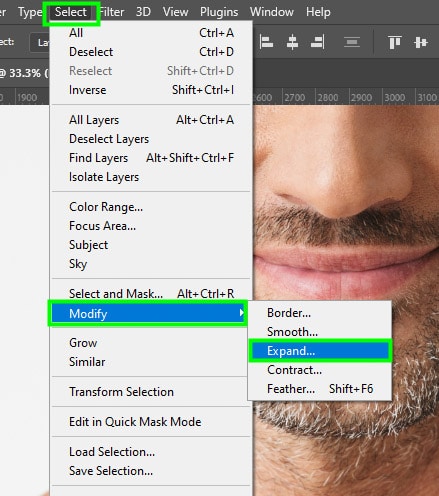Click the horizontal ruler at 2800
This screenshot has width=439, height=496.
point(328,97)
